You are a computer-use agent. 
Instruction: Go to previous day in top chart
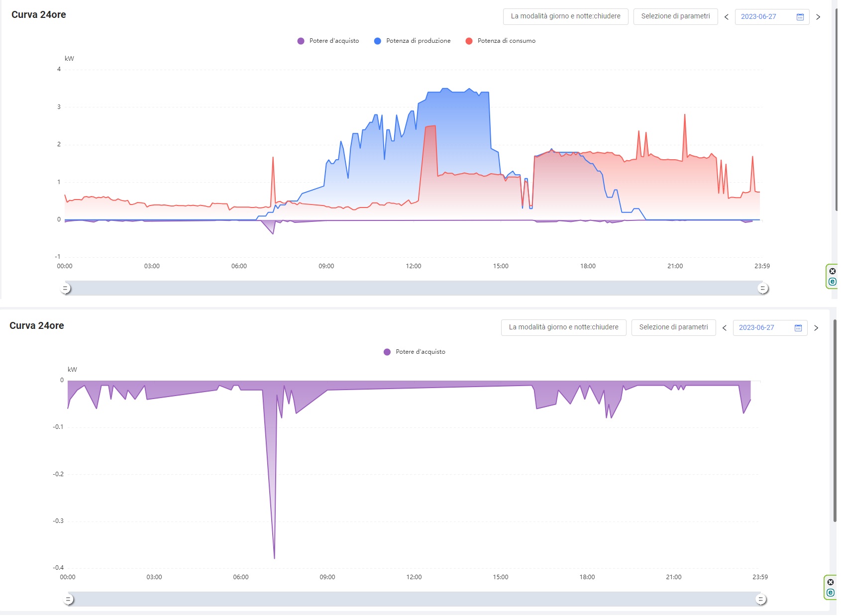[727, 17]
